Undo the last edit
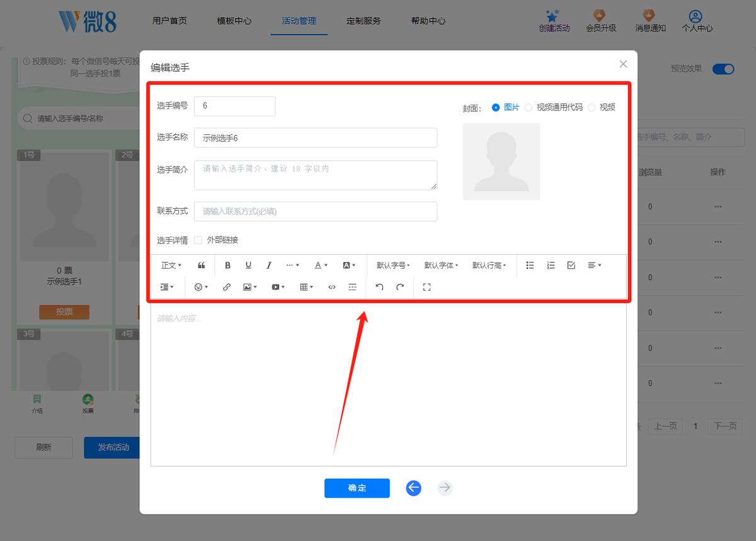 click(x=379, y=287)
